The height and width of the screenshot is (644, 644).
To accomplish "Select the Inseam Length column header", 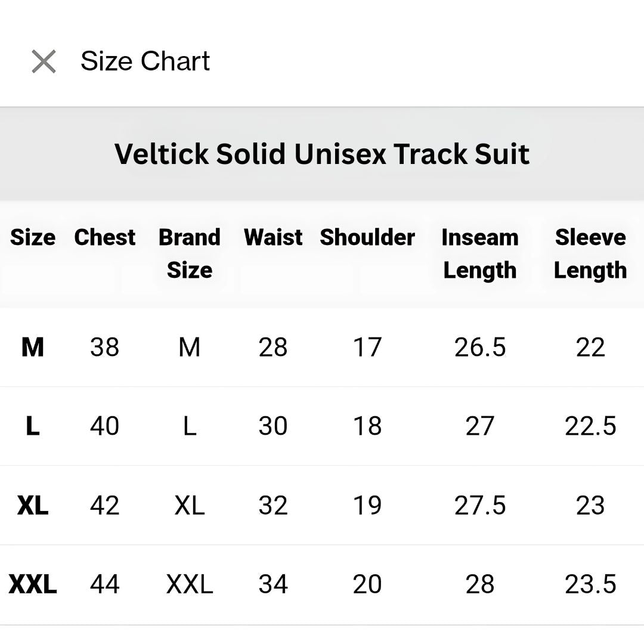I will coord(480,253).
